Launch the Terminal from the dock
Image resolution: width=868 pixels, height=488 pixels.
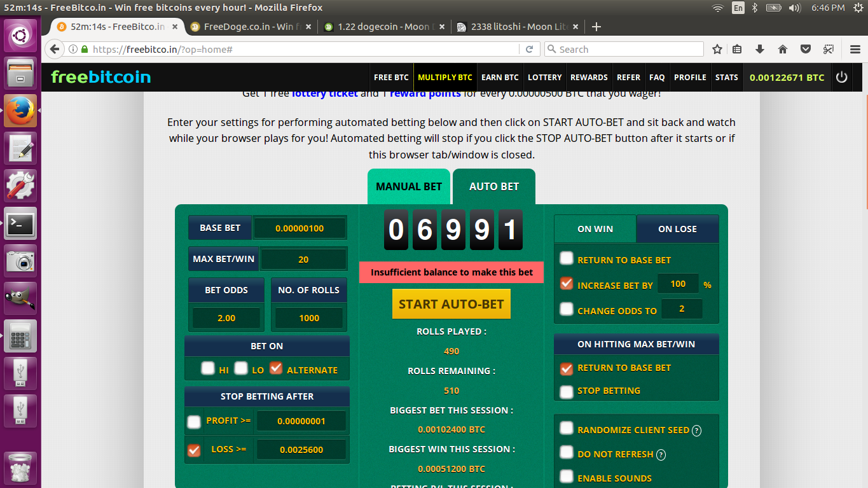(20, 223)
